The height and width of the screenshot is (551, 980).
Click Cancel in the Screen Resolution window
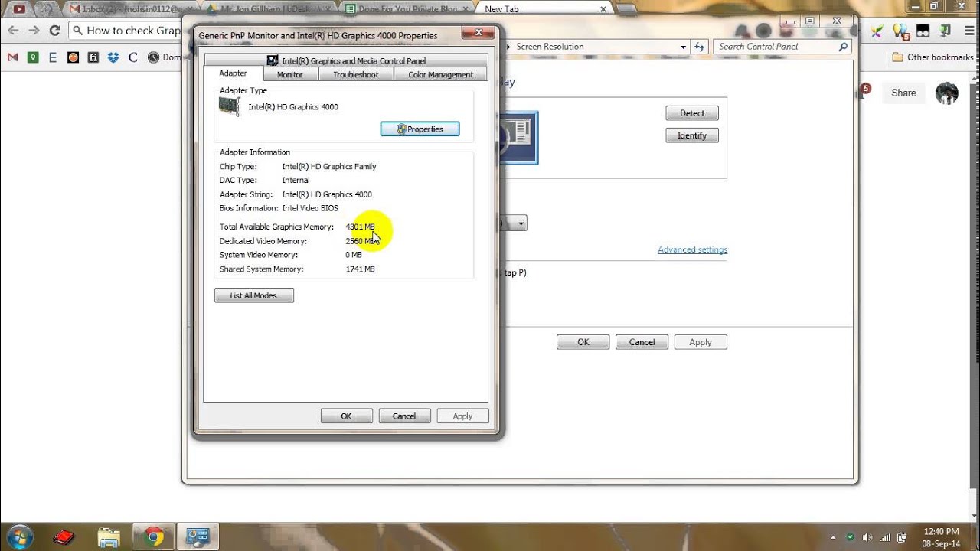642,342
